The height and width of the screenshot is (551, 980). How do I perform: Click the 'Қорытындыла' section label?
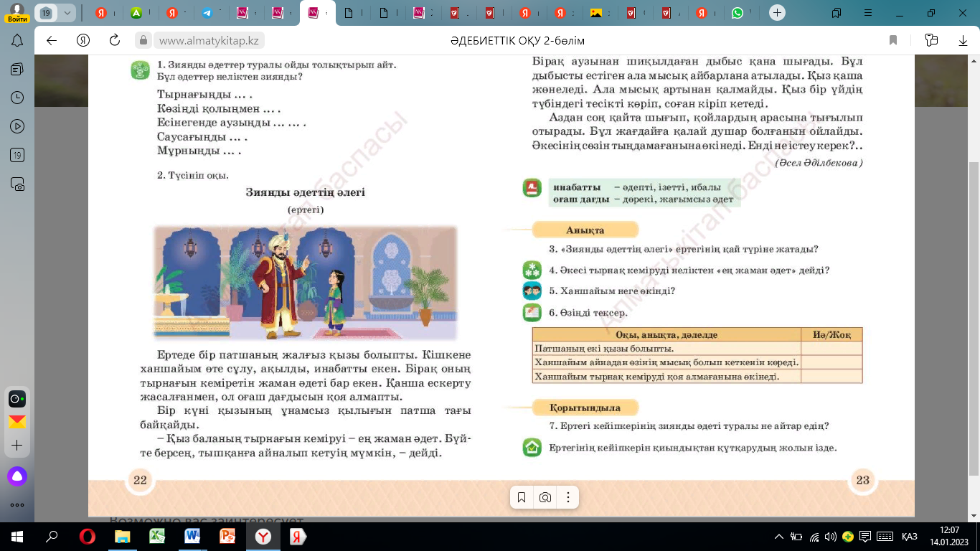585,408
